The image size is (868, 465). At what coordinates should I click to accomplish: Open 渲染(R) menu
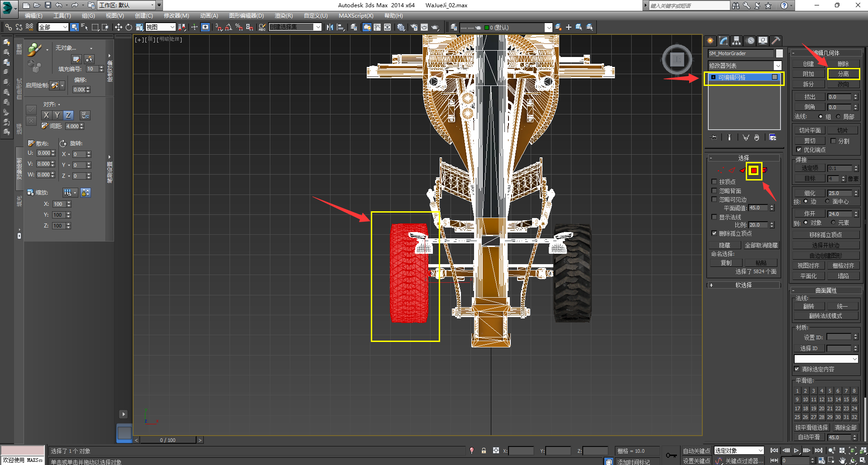[x=283, y=16]
